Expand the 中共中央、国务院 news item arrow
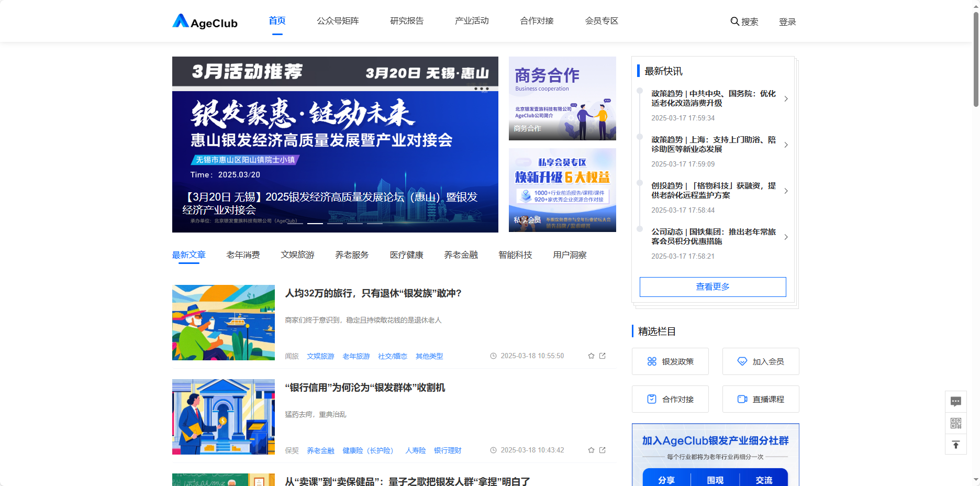This screenshot has height=486, width=980. click(x=786, y=99)
